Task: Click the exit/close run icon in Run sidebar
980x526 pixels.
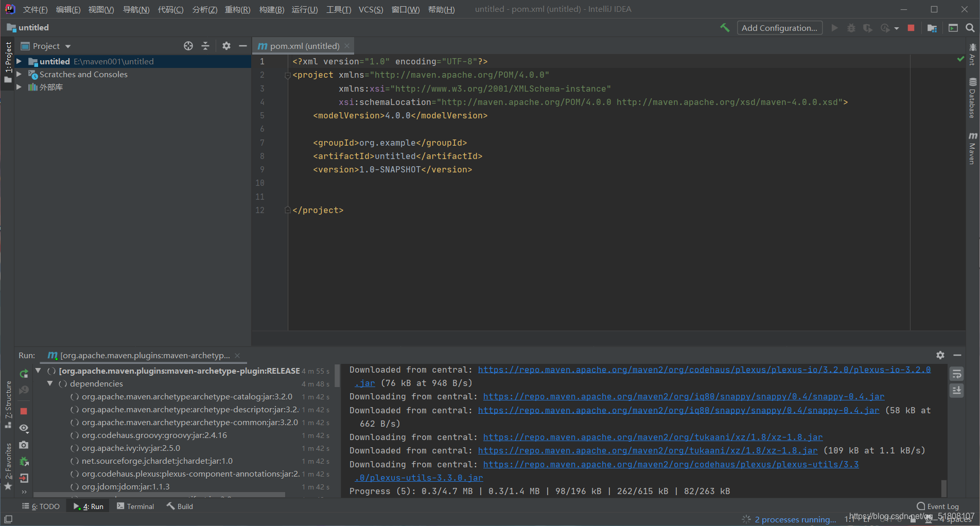Action: point(24,478)
